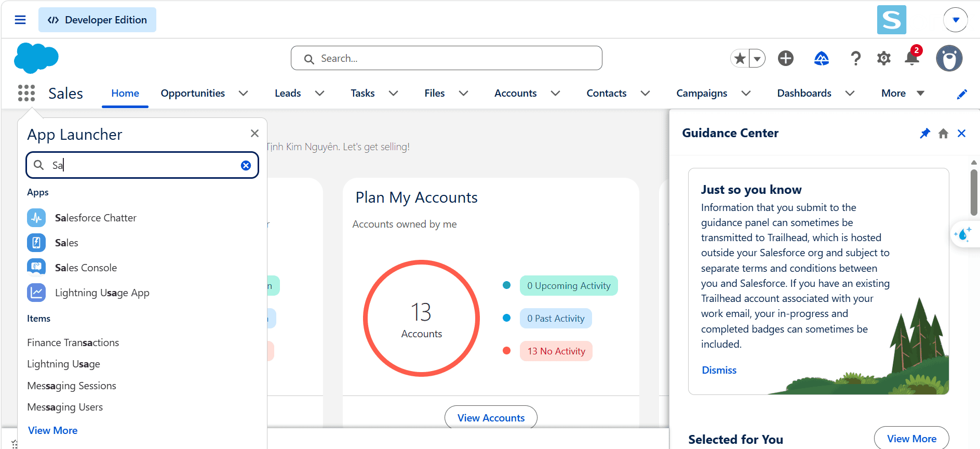Open the Lightning Usage App icon
The height and width of the screenshot is (449, 980).
pos(36,293)
